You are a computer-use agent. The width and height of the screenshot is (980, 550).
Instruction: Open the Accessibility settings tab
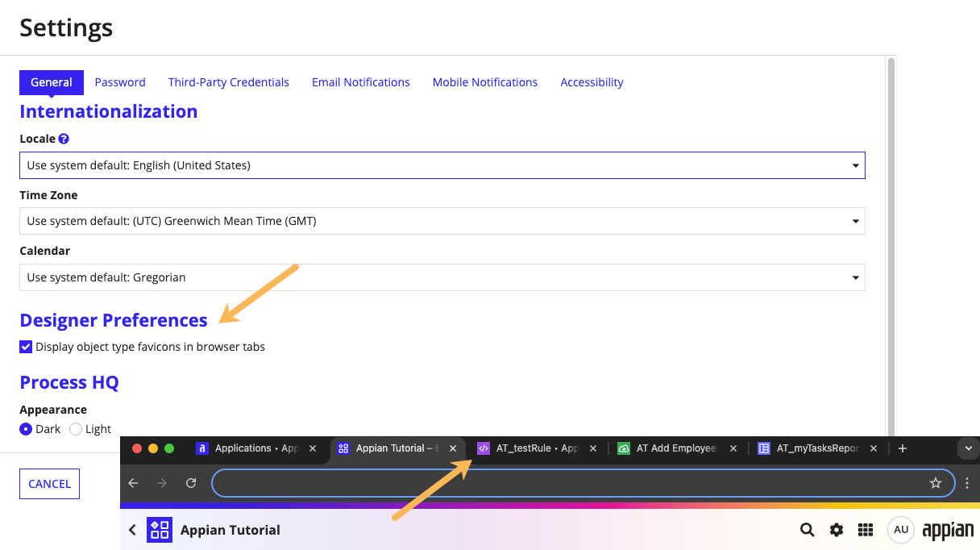592,82
